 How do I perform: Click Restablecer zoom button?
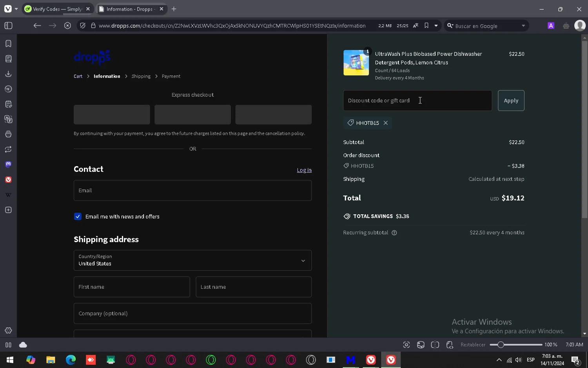click(473, 345)
